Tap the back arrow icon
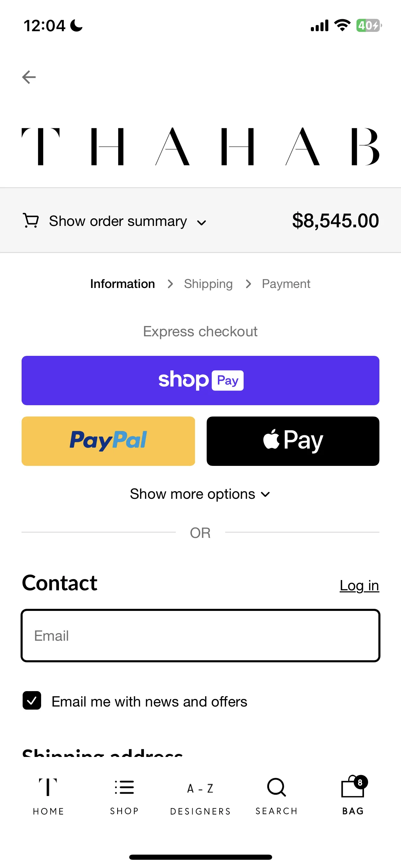Screen dimensions: 401x868 coord(29,77)
